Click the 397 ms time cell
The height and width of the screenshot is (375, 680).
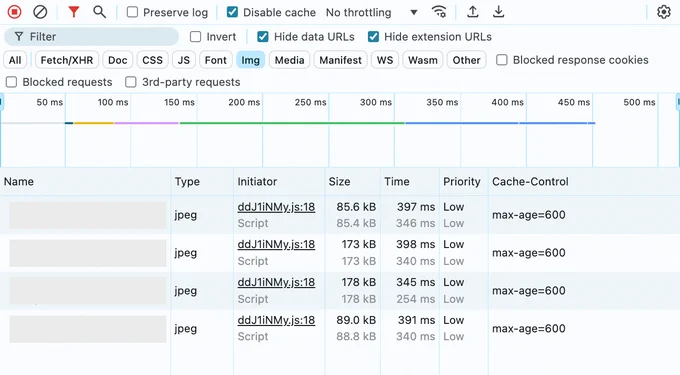(416, 207)
